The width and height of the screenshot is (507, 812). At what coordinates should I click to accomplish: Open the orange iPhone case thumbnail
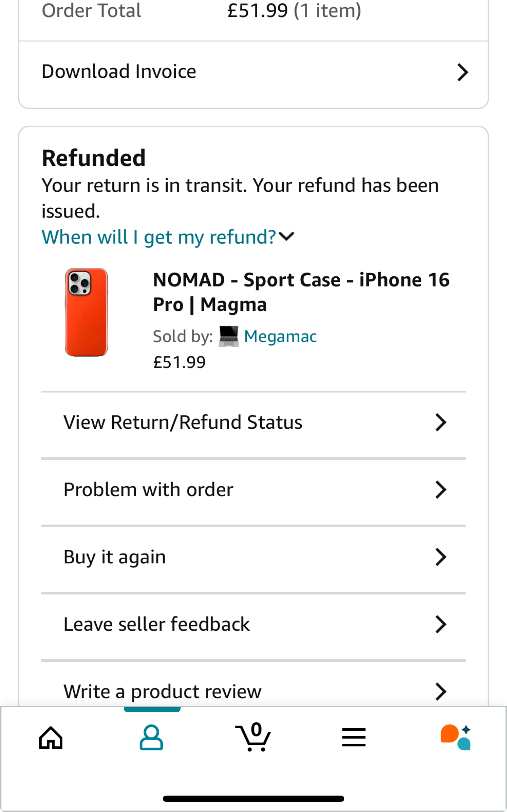86,313
